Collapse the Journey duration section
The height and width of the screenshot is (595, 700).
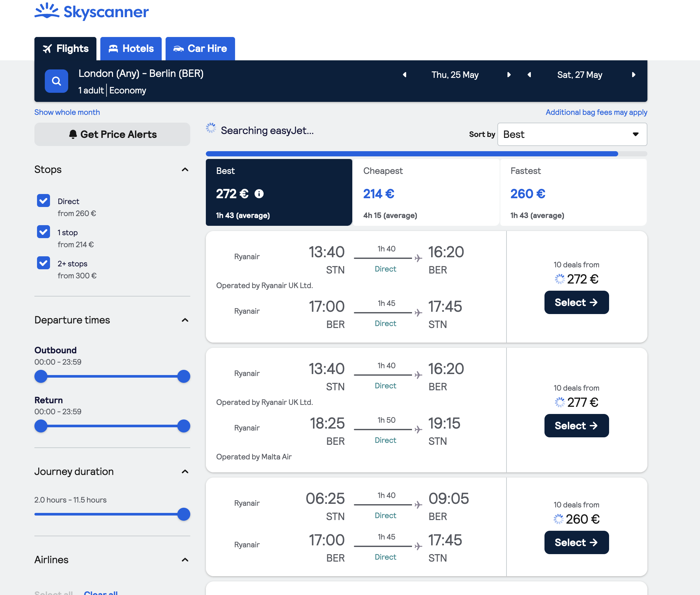point(185,471)
